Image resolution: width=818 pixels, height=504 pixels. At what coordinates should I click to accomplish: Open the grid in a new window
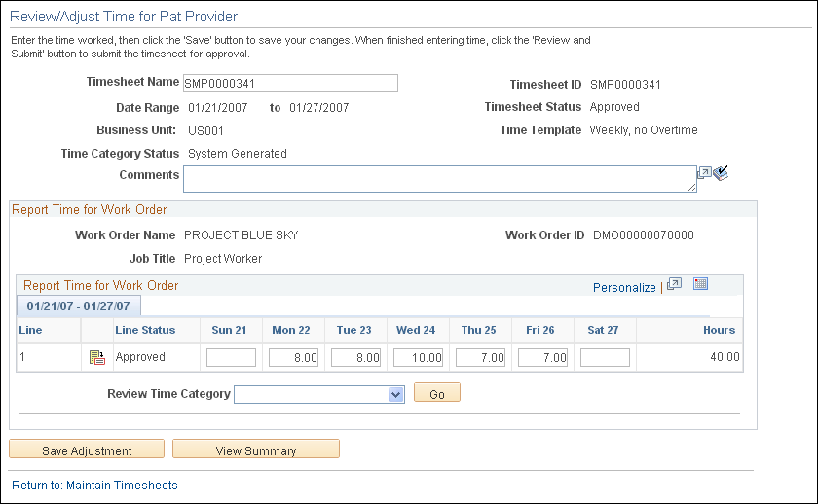[x=675, y=284]
